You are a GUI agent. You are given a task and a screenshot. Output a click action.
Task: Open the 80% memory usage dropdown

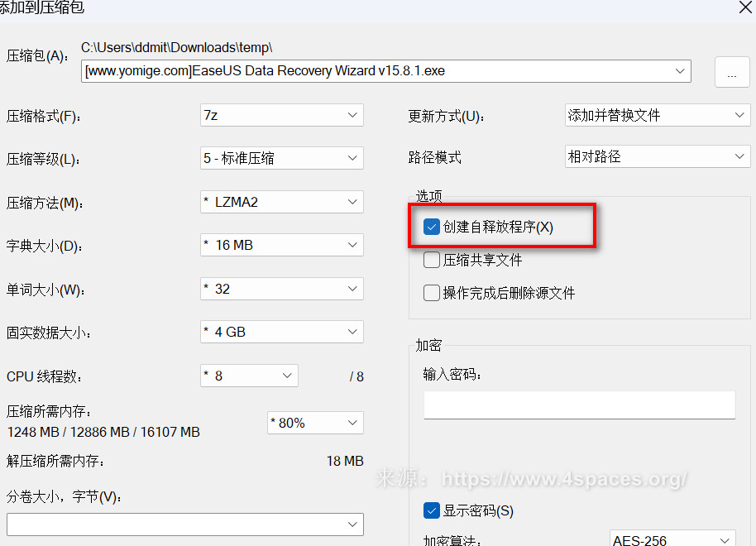tap(315, 423)
